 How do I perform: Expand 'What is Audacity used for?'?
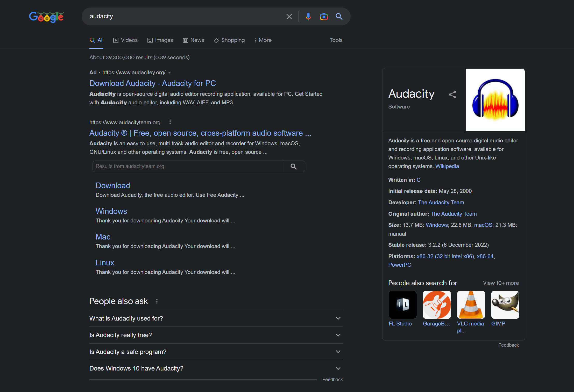click(216, 318)
